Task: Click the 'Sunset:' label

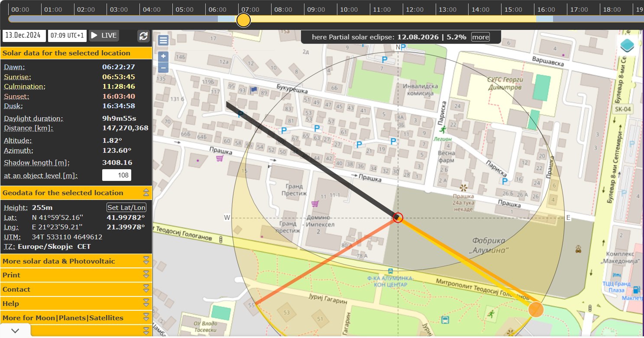Action: (16, 96)
